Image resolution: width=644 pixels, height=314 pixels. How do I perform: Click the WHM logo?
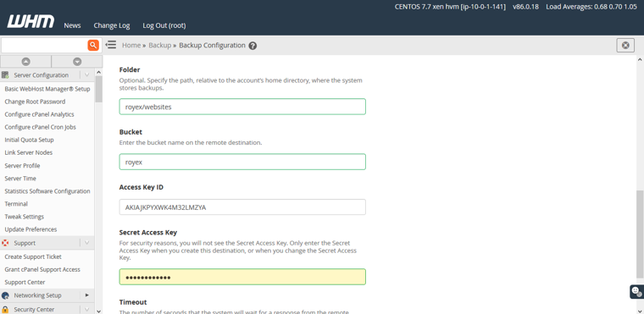(x=31, y=21)
